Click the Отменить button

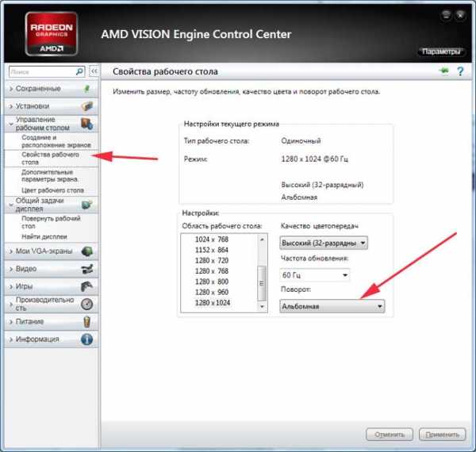click(390, 435)
